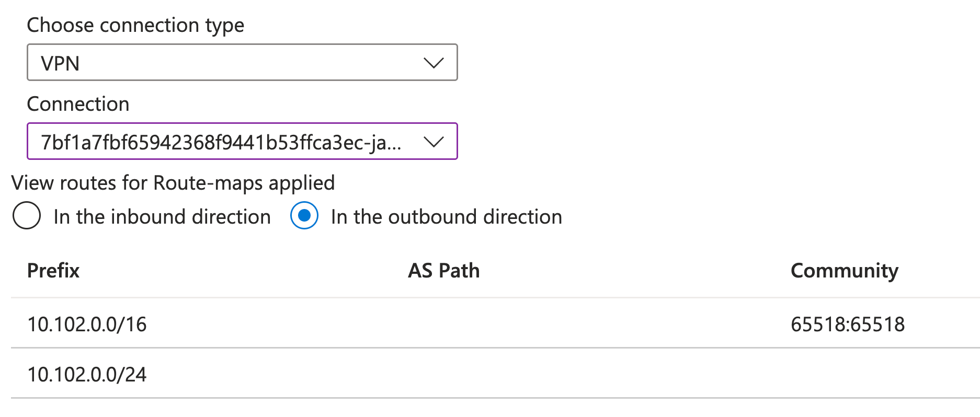Screen dimensions: 980x417
Task: Select the 10.102.0.0/24 route row
Action: click(x=87, y=375)
